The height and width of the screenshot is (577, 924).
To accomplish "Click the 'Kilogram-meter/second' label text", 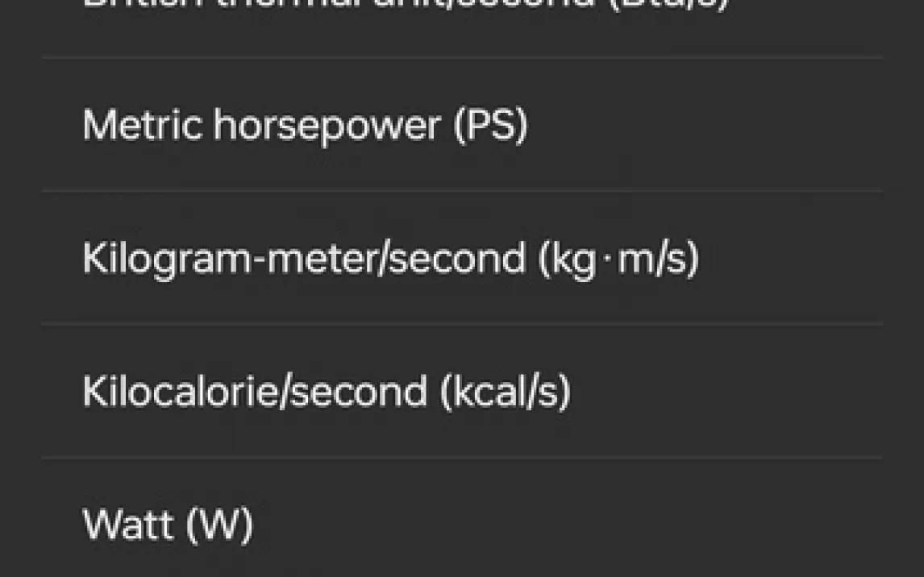I will tap(303, 259).
